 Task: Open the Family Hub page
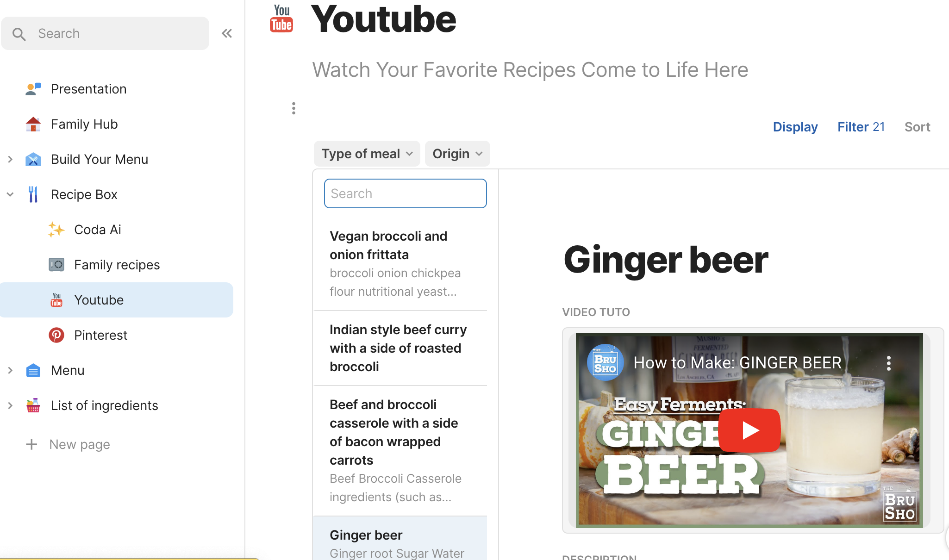pos(84,124)
